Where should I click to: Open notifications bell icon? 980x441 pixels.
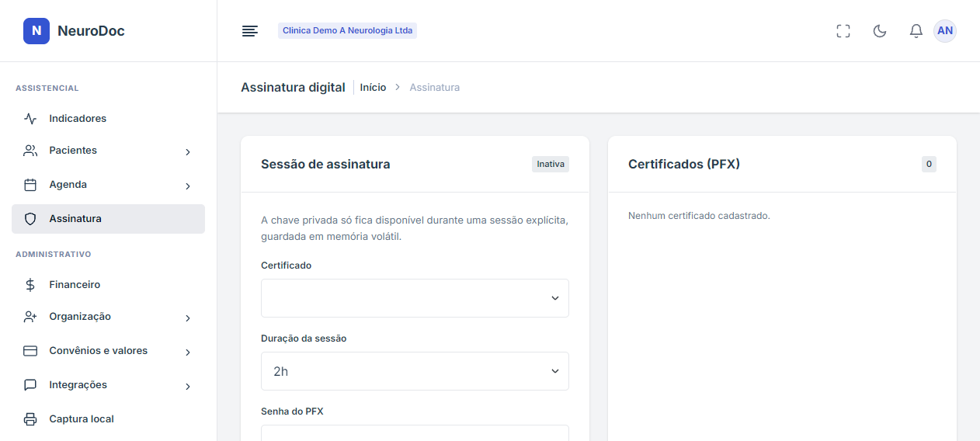(916, 31)
